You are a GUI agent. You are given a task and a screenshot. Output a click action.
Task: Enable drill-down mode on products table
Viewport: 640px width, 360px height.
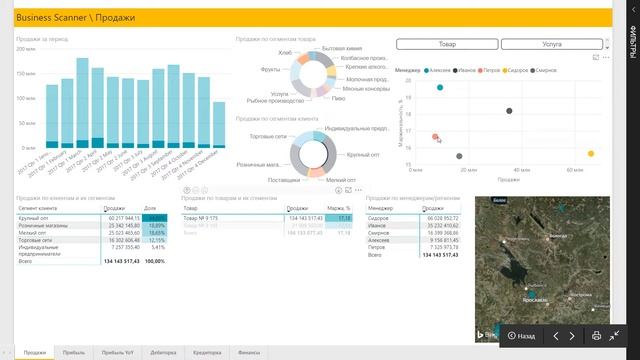(338, 190)
